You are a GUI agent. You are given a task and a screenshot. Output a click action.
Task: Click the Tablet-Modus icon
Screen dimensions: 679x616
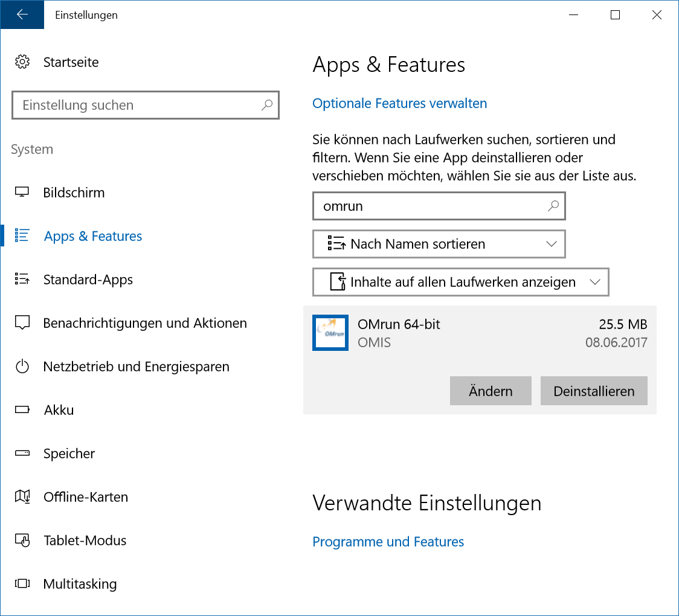pyautogui.click(x=22, y=541)
